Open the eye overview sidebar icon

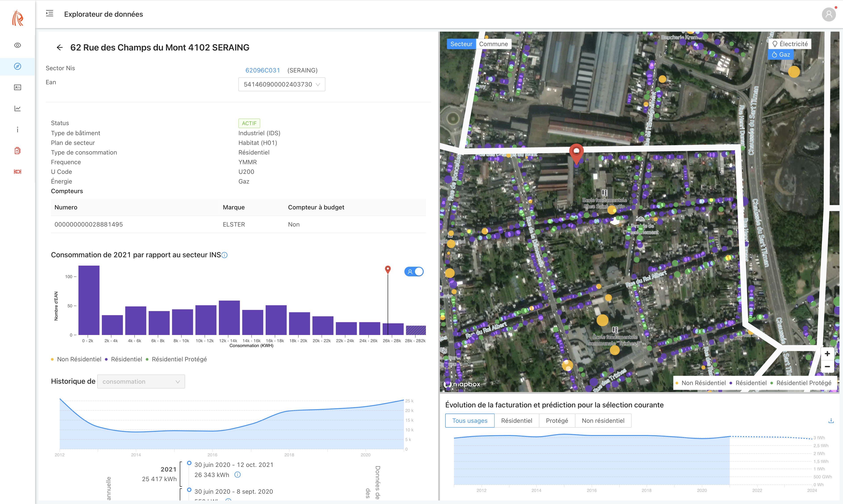(18, 45)
